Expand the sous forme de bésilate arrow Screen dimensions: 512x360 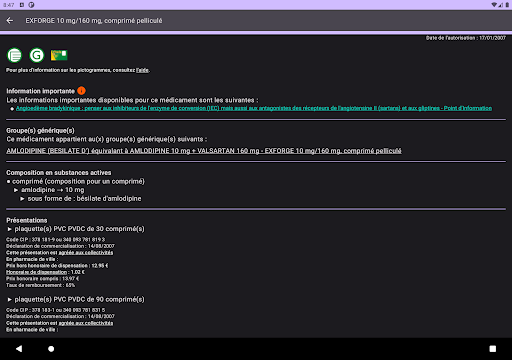[22, 199]
